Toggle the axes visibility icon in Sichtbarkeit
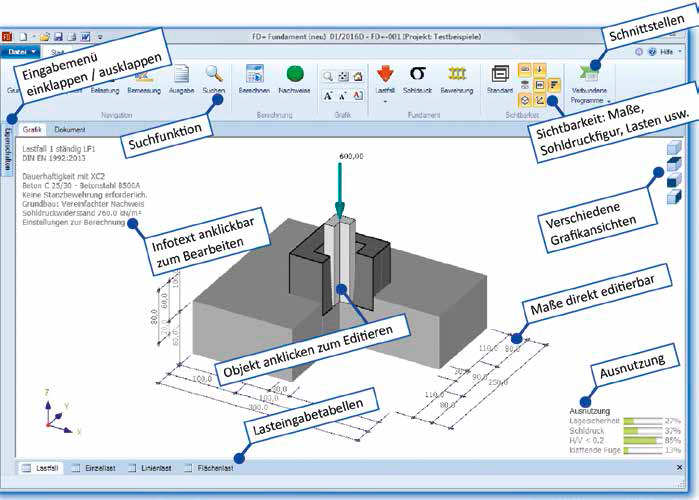This screenshot has height=500, width=699. pos(539,100)
